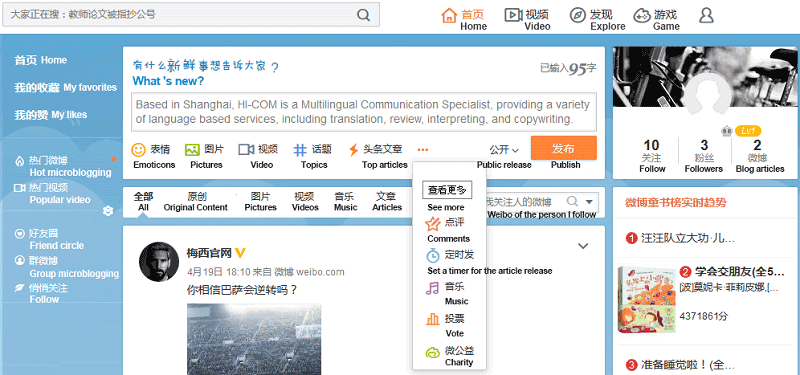Viewport: 800px width, 375px height.
Task: Add a topic with the hashtag icon
Action: click(x=300, y=149)
